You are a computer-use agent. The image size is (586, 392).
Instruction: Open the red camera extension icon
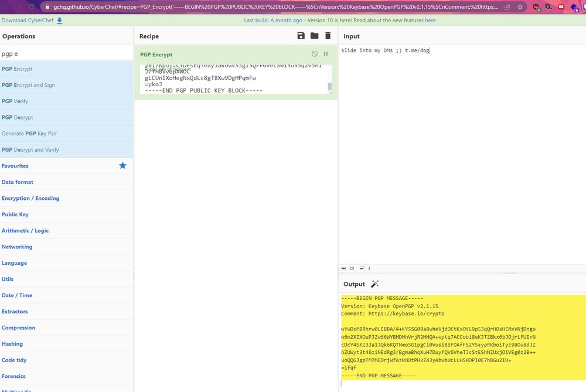[x=561, y=6]
